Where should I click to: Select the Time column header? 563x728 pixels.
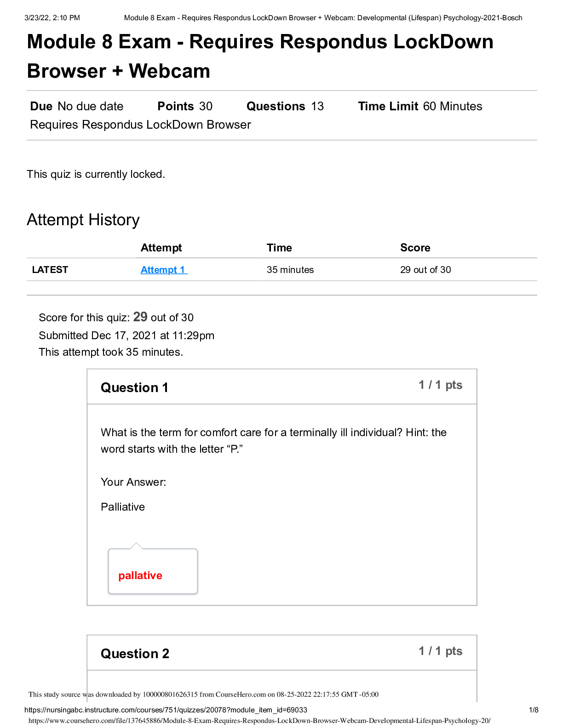click(279, 248)
